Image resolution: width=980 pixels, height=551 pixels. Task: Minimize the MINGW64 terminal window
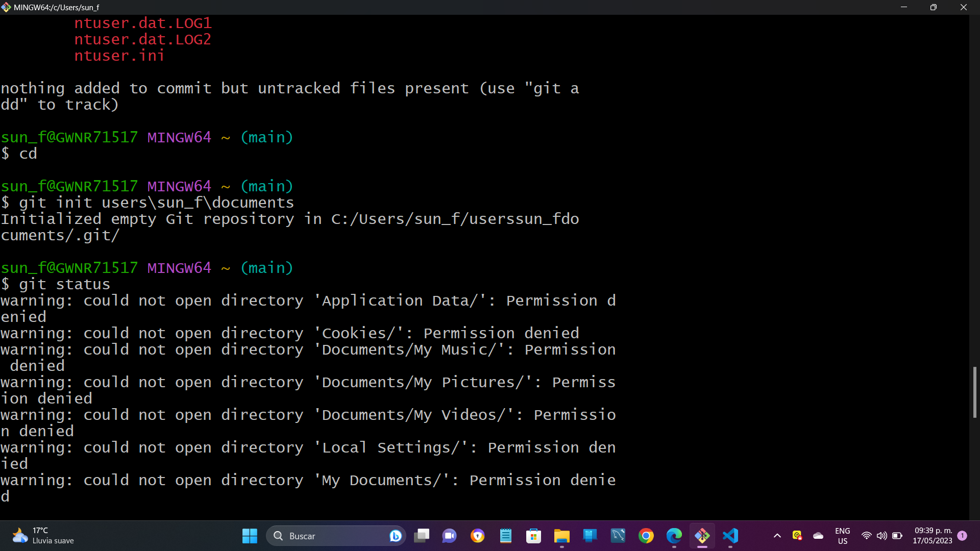point(904,7)
